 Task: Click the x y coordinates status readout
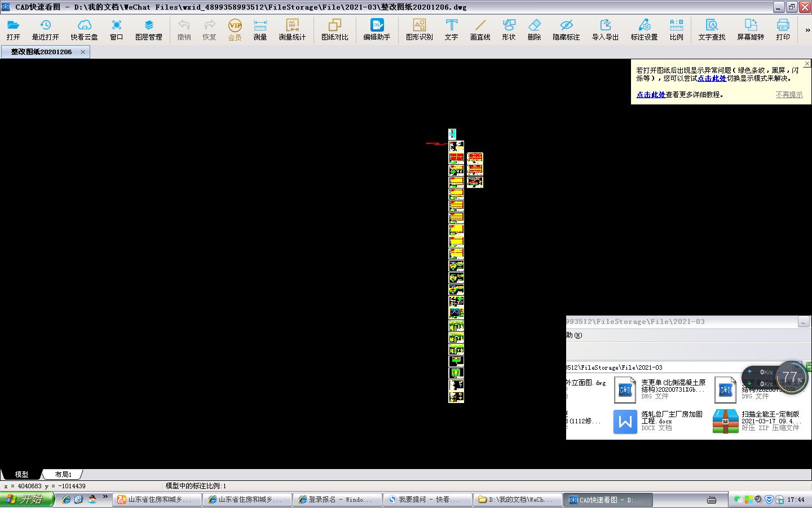[x=45, y=486]
